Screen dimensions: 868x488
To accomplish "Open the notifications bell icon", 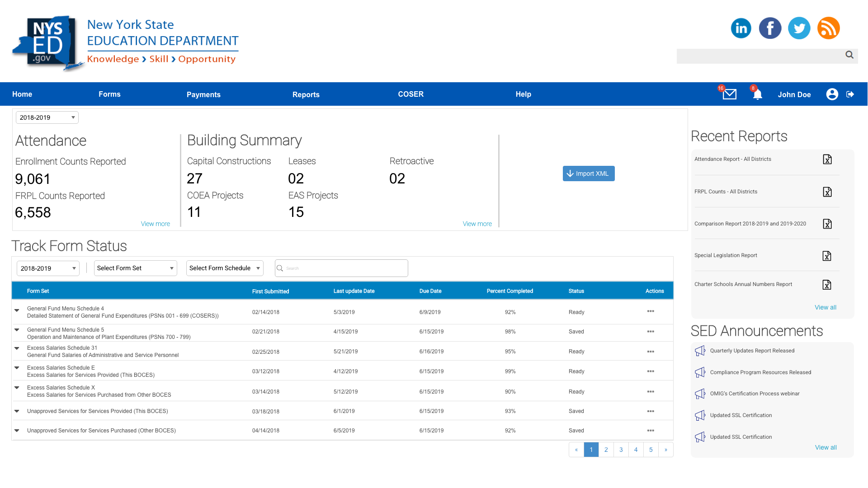I will tap(758, 94).
